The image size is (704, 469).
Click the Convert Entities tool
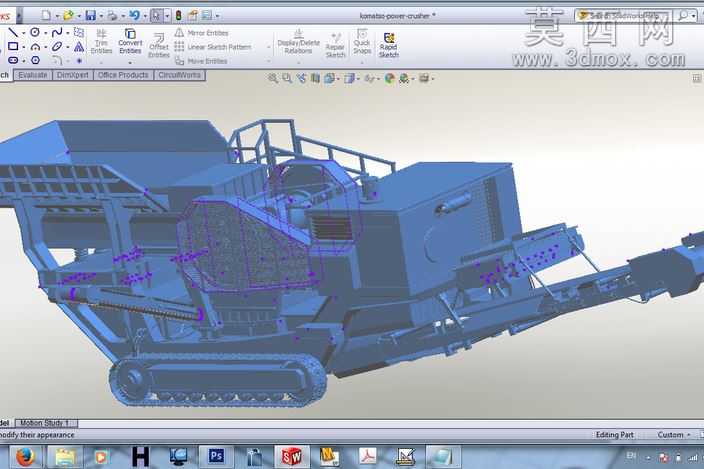[x=130, y=41]
